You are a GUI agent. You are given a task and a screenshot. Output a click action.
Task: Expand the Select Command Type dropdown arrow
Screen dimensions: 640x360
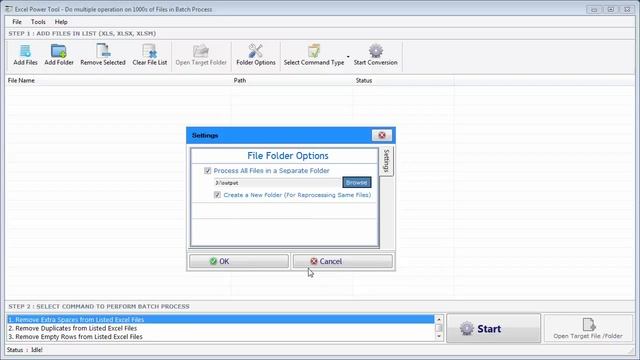pos(348,56)
